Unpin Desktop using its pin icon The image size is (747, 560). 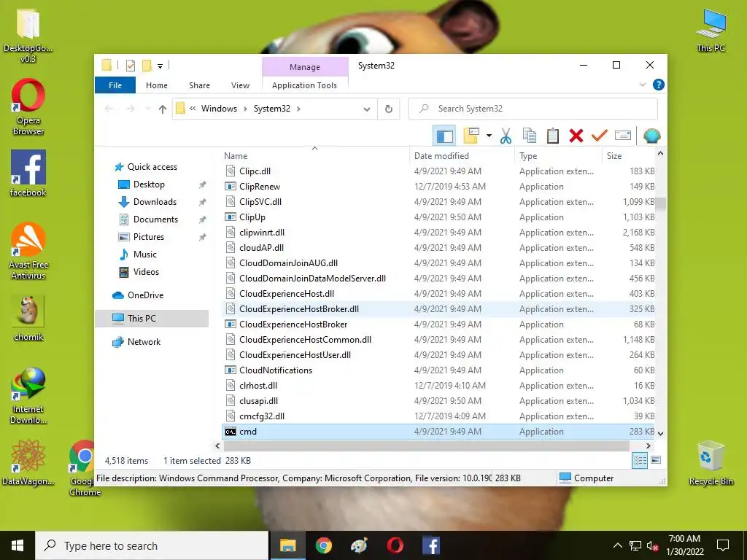203,184
